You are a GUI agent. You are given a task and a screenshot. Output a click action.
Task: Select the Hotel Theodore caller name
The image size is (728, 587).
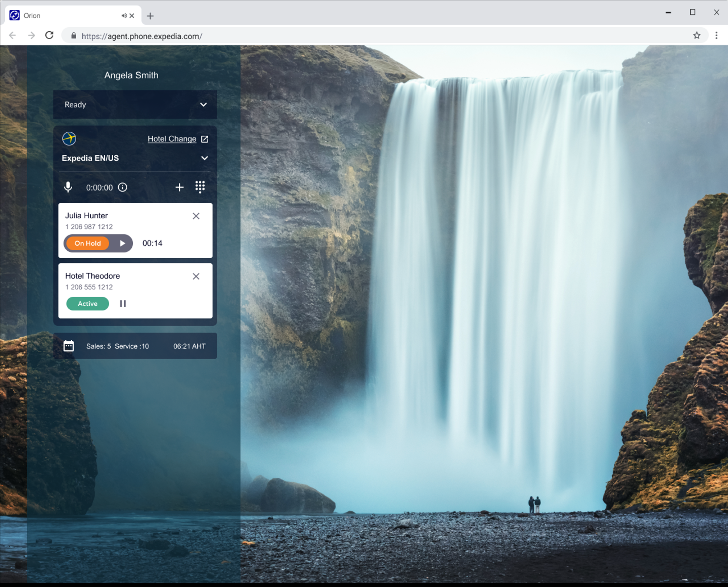coord(92,276)
